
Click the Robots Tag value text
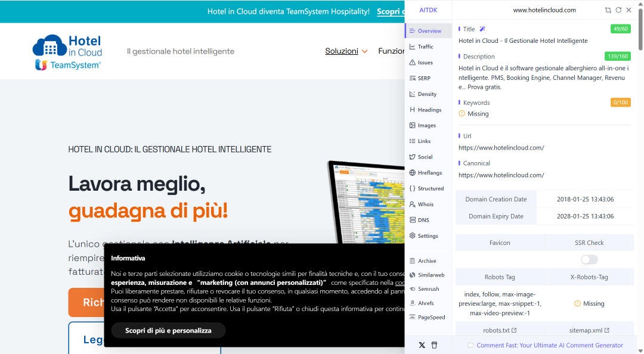[500, 303]
